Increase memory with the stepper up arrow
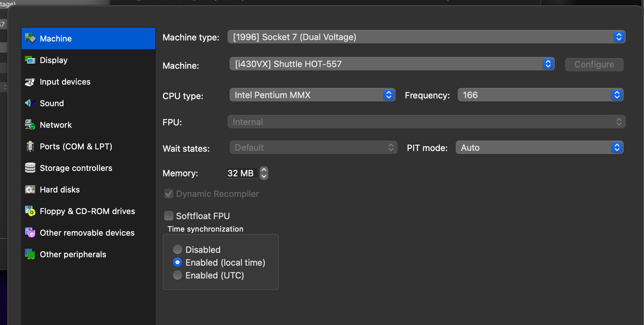644x325 pixels. click(264, 170)
